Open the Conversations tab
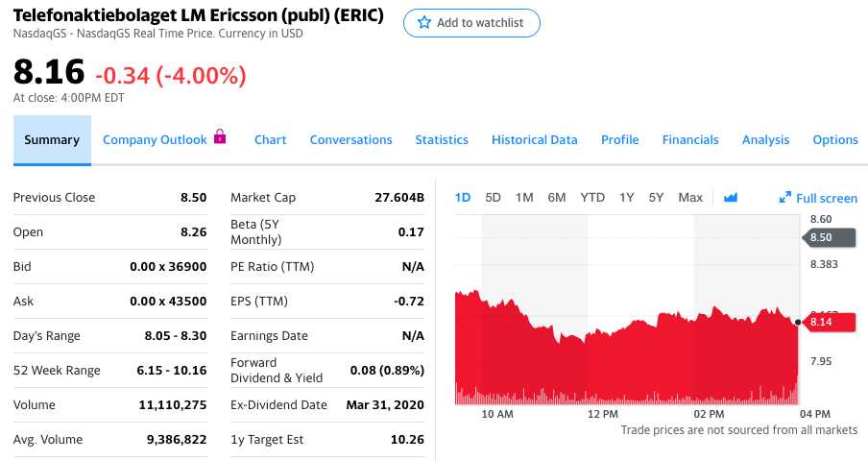Screen dimensions: 868x461 point(350,140)
